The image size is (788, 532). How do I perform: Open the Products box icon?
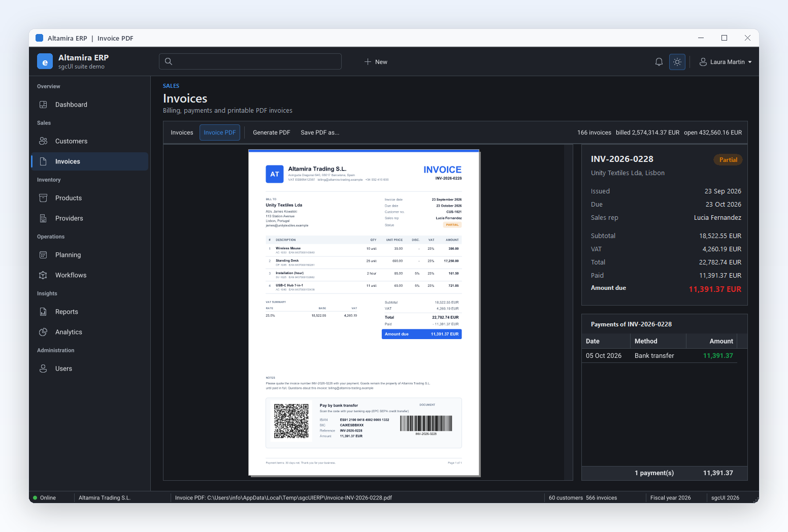43,198
